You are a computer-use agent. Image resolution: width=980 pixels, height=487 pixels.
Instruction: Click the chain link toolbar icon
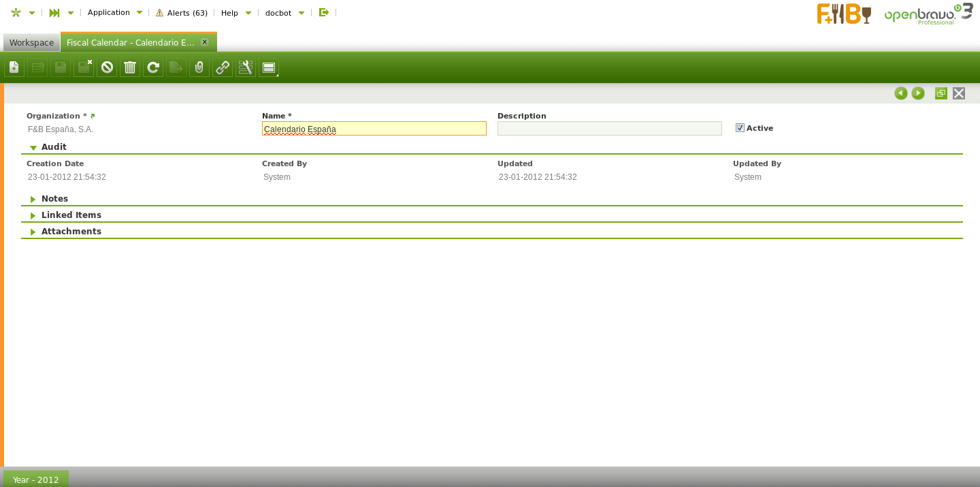click(x=223, y=67)
